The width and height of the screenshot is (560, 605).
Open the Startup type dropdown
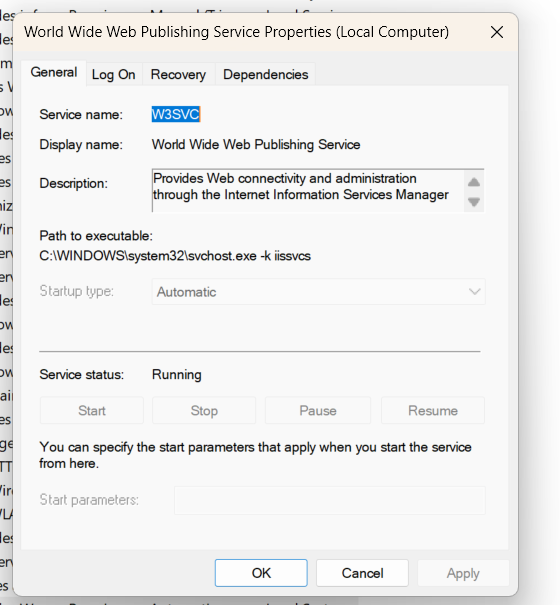point(318,292)
